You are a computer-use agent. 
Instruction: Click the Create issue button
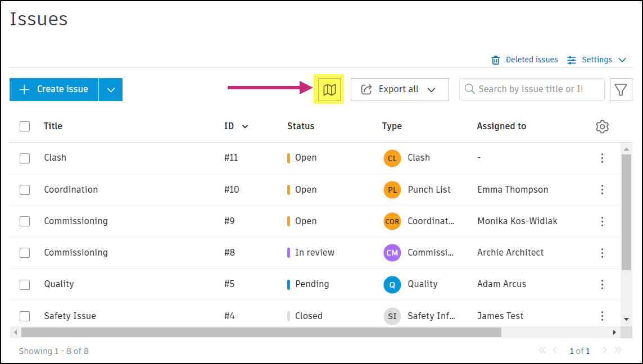tap(54, 89)
